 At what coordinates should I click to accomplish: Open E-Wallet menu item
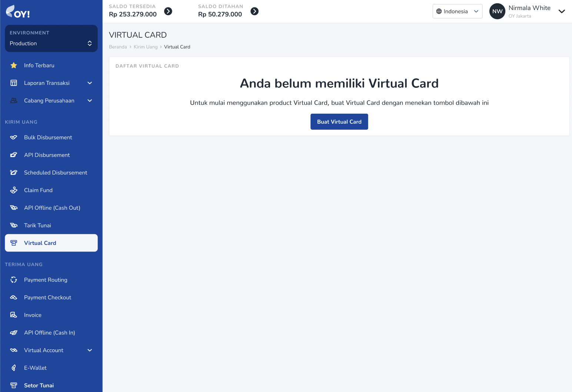51,368
